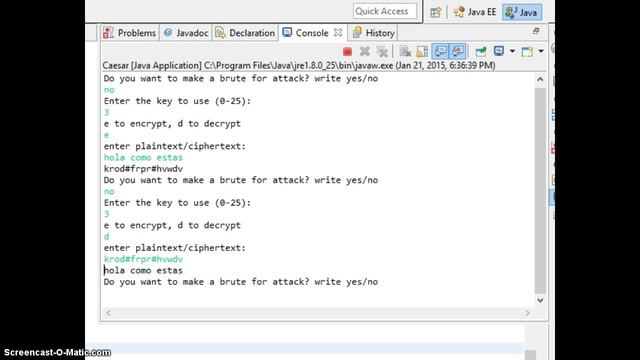This screenshot has width=640, height=360.
Task: Click the first 'enter plaintext/ciphertext:' line
Action: coord(175,147)
